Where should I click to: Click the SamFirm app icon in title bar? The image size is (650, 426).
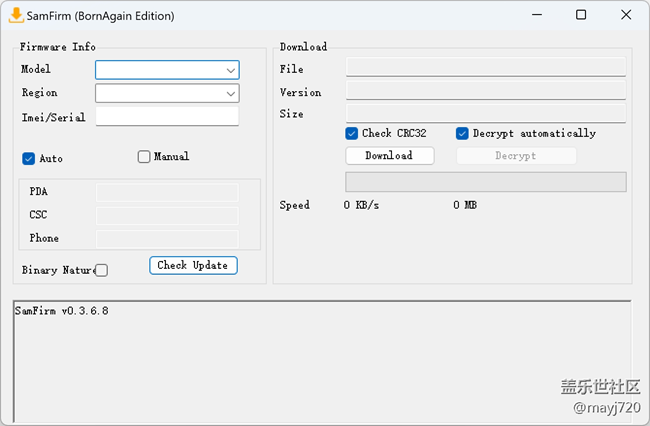click(16, 15)
